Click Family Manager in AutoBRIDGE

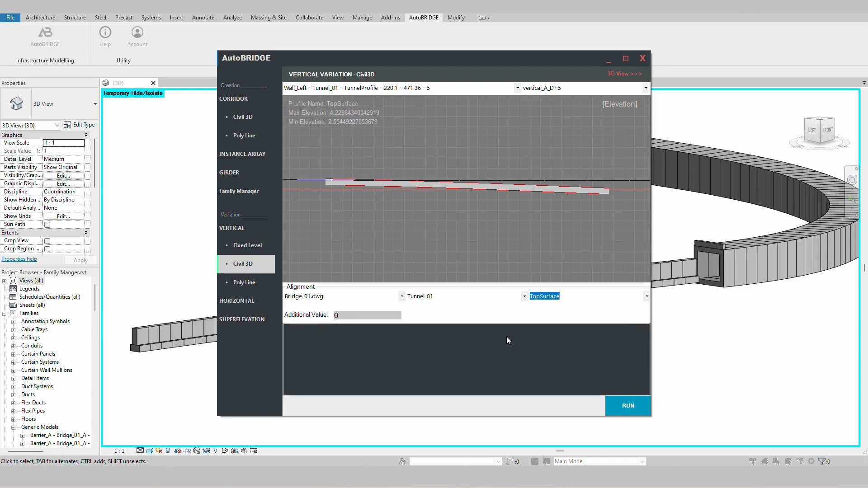coord(239,191)
